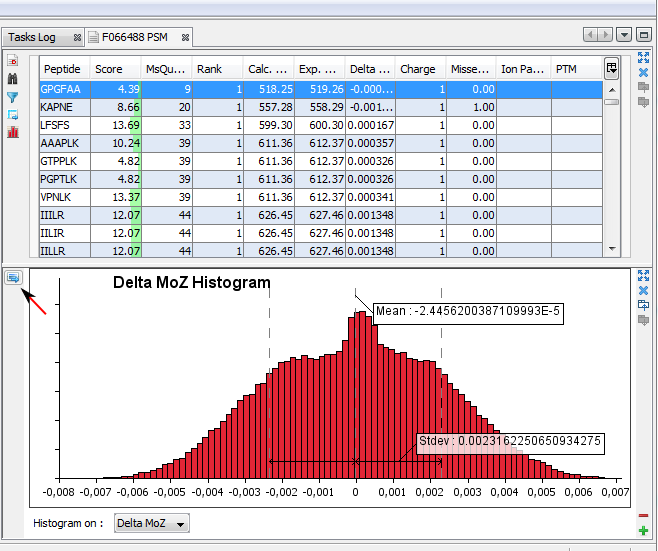Viewport: 658px width, 551px height.
Task: Click the histogram panel settings icon
Action: click(13, 277)
